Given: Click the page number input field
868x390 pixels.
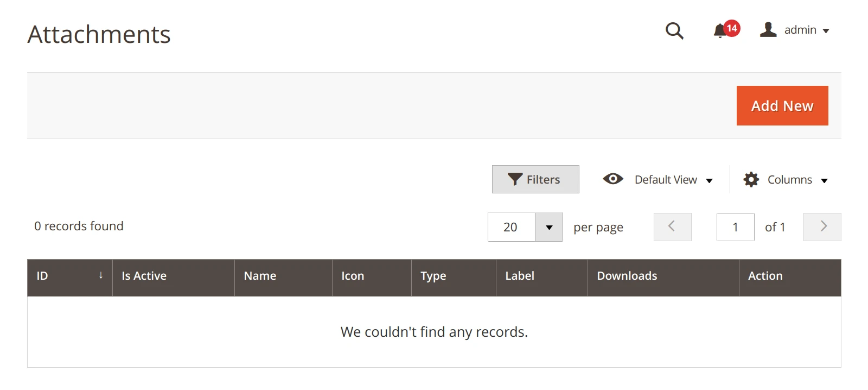Looking at the screenshot, I should pyautogui.click(x=735, y=227).
